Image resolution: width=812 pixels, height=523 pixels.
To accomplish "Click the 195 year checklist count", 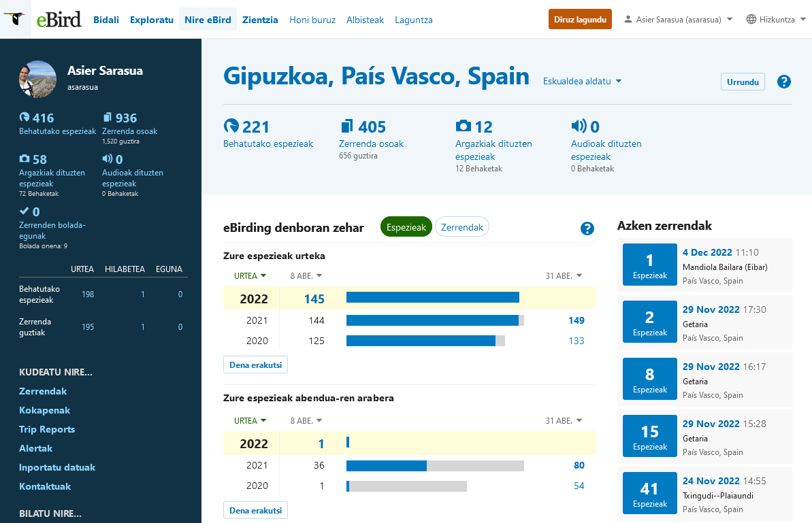I will coord(88,327).
